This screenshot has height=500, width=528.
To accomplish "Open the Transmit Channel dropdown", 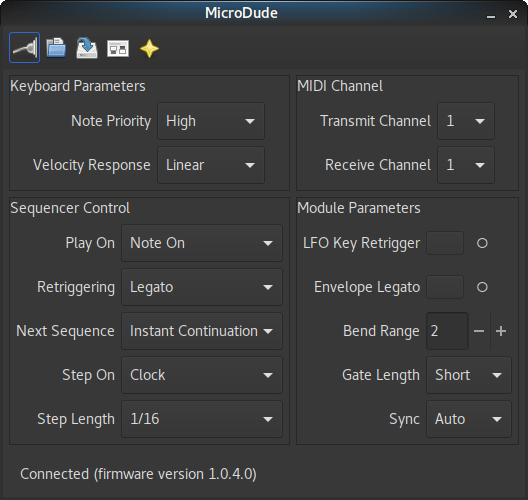I will pyautogui.click(x=466, y=121).
